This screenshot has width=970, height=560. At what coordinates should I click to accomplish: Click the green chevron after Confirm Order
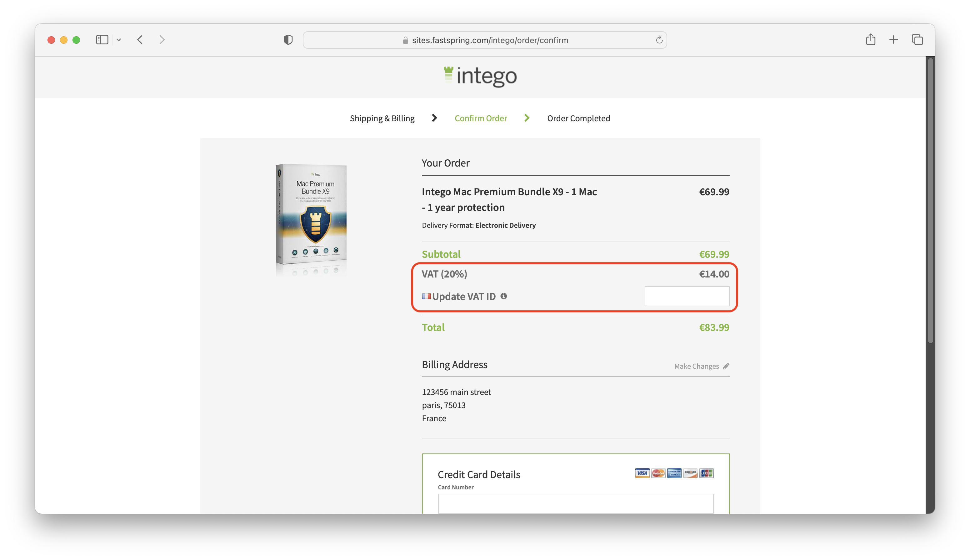(x=527, y=118)
